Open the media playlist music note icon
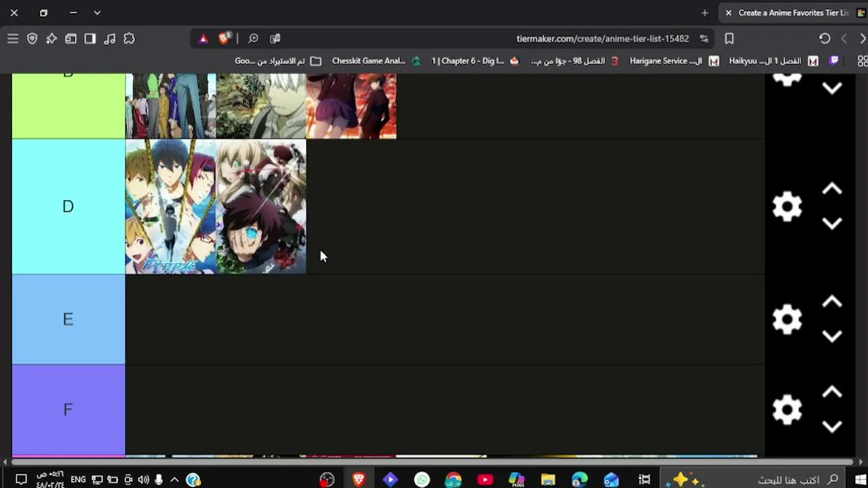868x488 pixels. pos(110,39)
